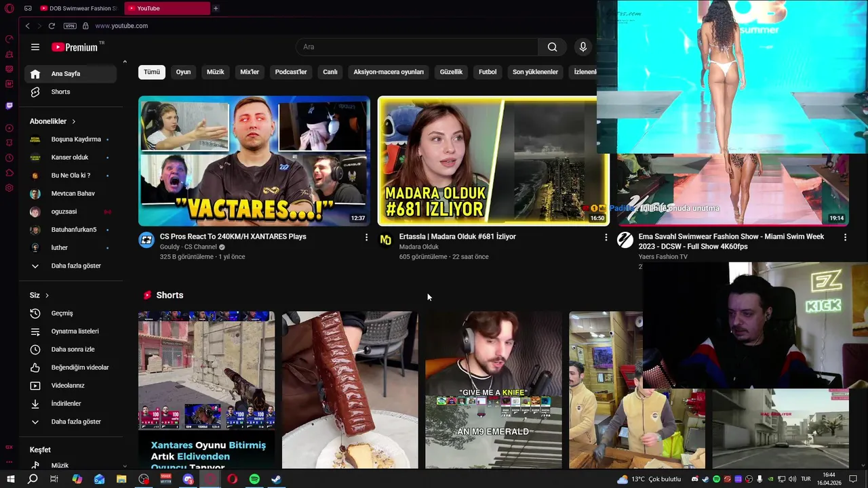Open Kanser olduk channel
Screen dimensions: 868x488
71,157
